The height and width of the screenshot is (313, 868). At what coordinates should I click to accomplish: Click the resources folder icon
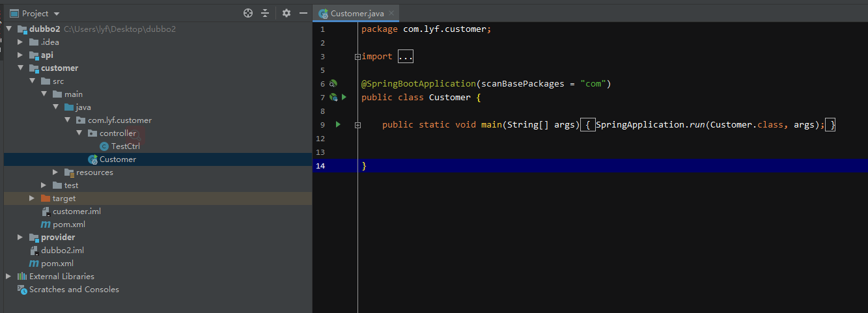pos(69,172)
